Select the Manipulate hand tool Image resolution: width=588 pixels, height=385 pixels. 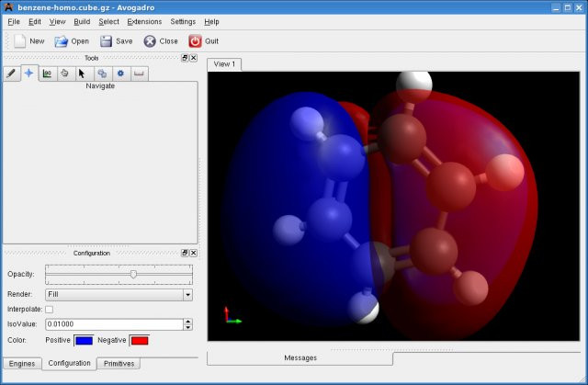coord(64,74)
